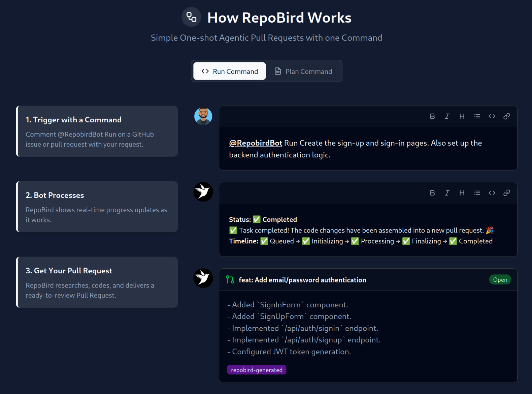Click the bird avatar beside the status comment
The height and width of the screenshot is (394, 532).
click(203, 192)
